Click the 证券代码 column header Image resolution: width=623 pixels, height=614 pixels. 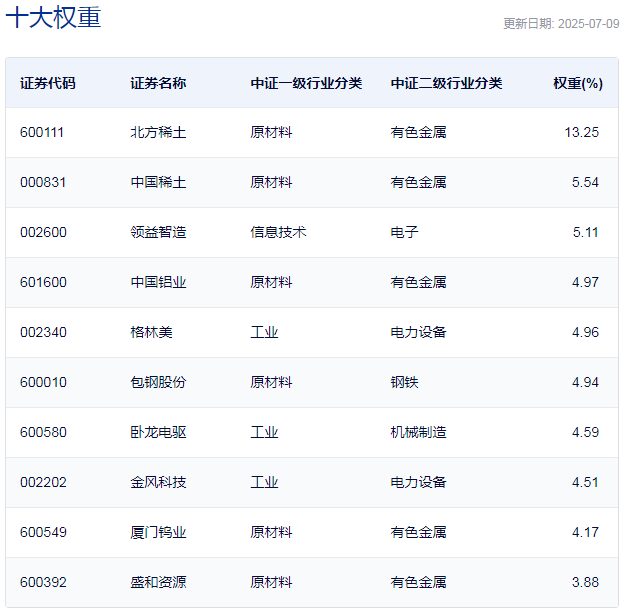[x=48, y=83]
